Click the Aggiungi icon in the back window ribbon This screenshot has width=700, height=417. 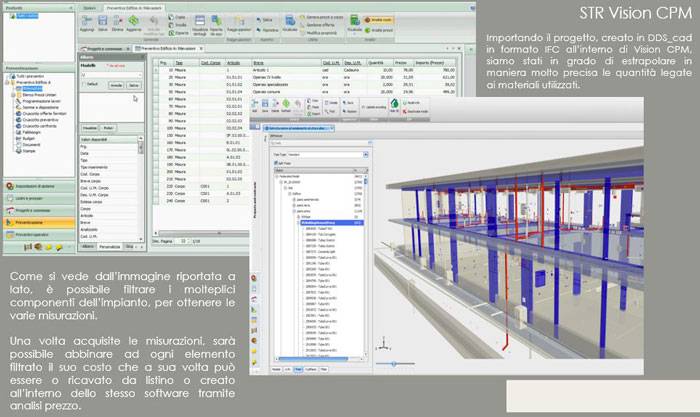(87, 21)
